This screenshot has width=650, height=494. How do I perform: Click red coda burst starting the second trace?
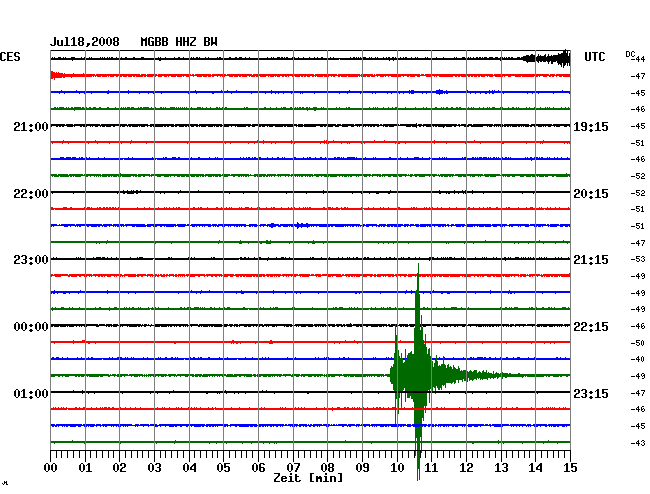(58, 75)
